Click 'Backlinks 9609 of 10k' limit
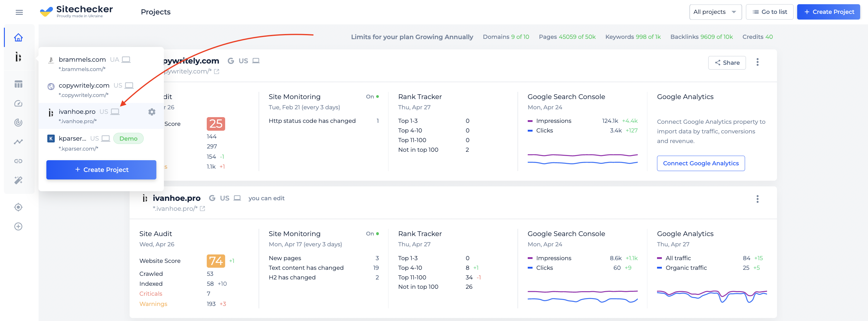Viewport: 868px width, 321px height. (x=701, y=37)
